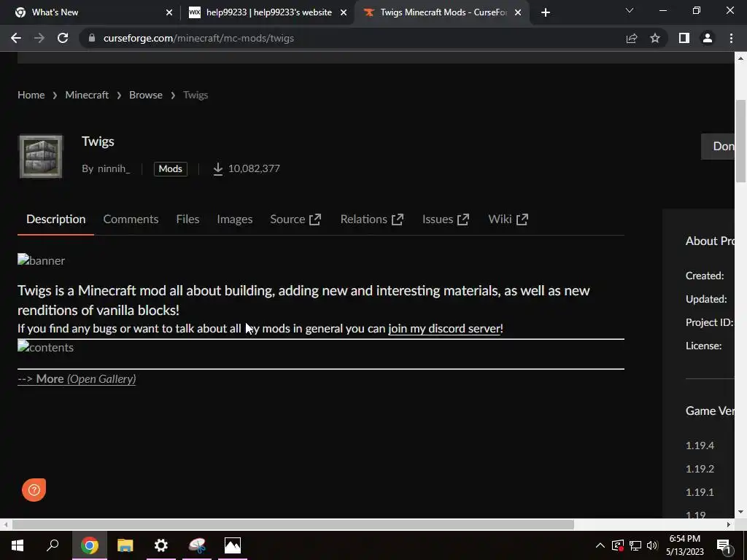
Task: Click the browser back arrow
Action: tap(16, 38)
